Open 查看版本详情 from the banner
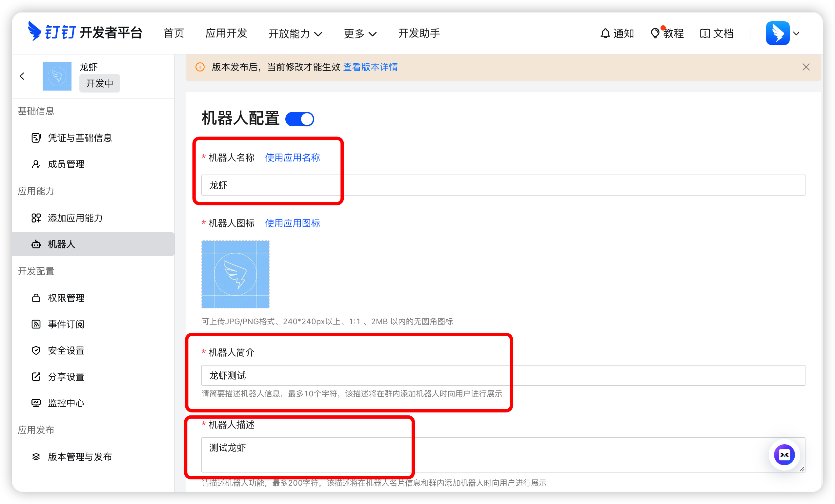The width and height of the screenshot is (835, 504). tap(370, 67)
